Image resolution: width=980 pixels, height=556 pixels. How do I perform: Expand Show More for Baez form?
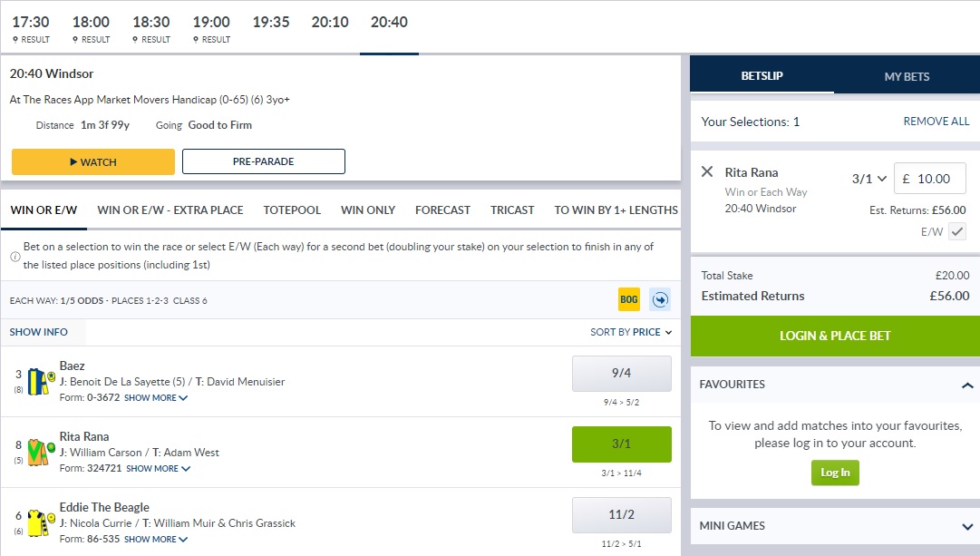[x=155, y=398]
